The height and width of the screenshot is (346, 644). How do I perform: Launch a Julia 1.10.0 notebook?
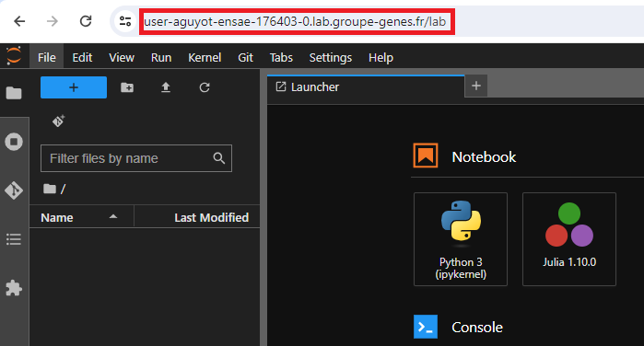pos(569,239)
